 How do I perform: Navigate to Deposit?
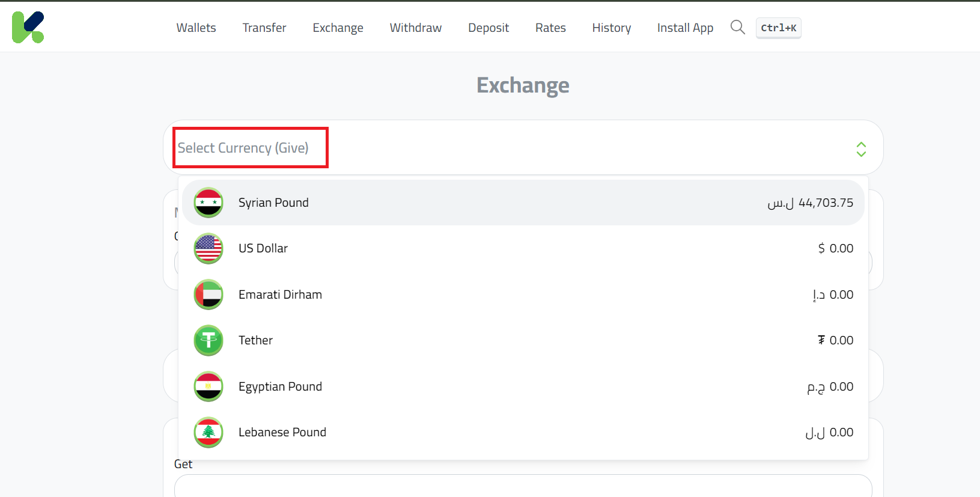(488, 28)
